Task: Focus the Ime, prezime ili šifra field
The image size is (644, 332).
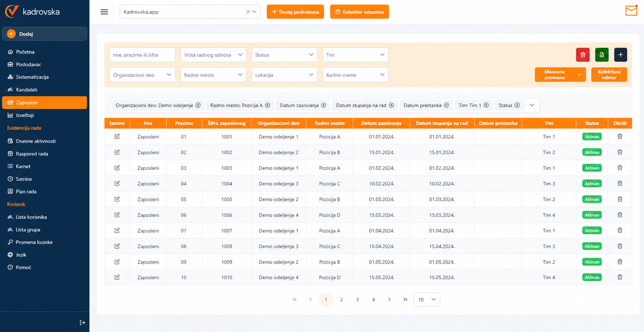Action: click(142, 55)
